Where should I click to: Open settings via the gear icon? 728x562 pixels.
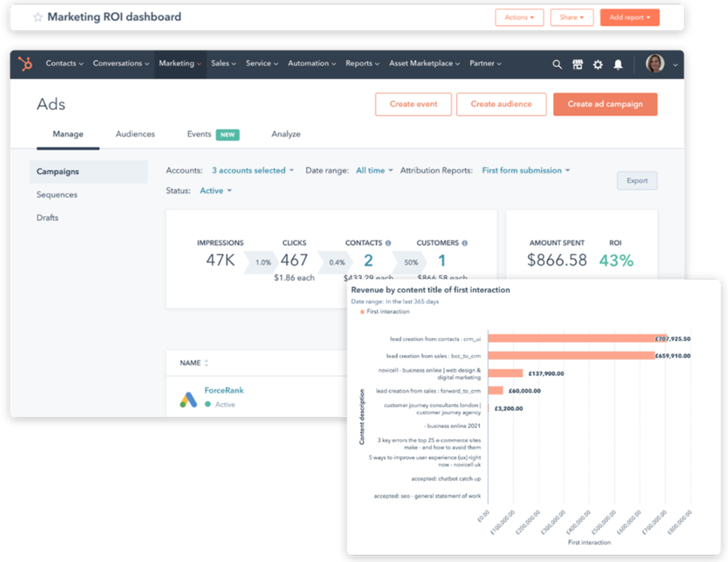(598, 64)
